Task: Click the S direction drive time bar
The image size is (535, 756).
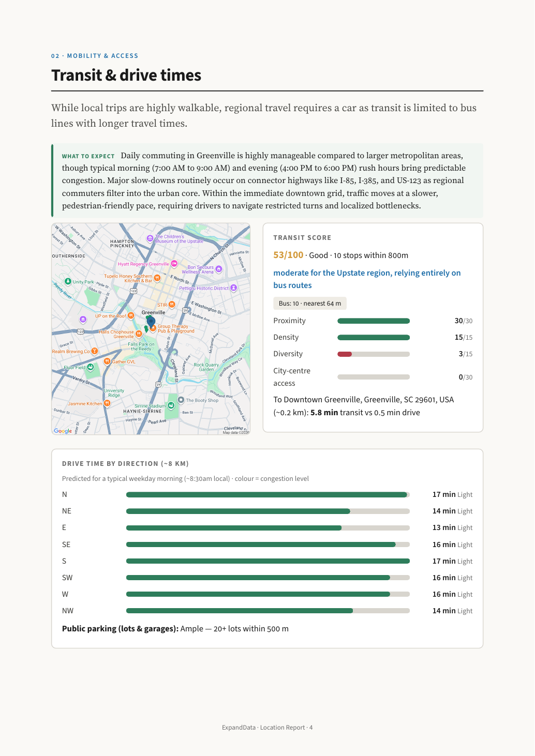Action: tap(268, 561)
